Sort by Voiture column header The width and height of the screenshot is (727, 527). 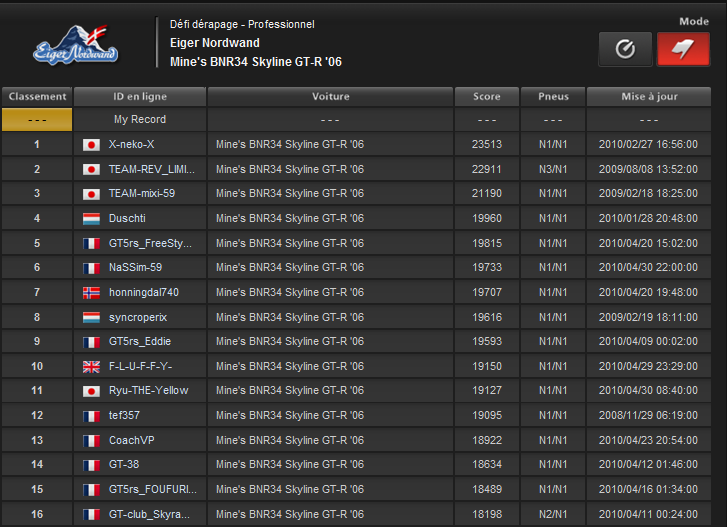pyautogui.click(x=330, y=96)
